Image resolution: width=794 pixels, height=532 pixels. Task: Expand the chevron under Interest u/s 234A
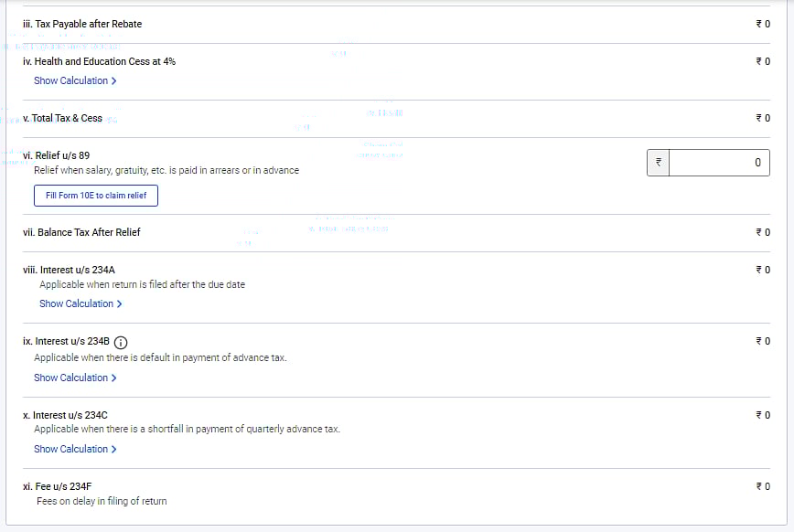click(x=119, y=303)
